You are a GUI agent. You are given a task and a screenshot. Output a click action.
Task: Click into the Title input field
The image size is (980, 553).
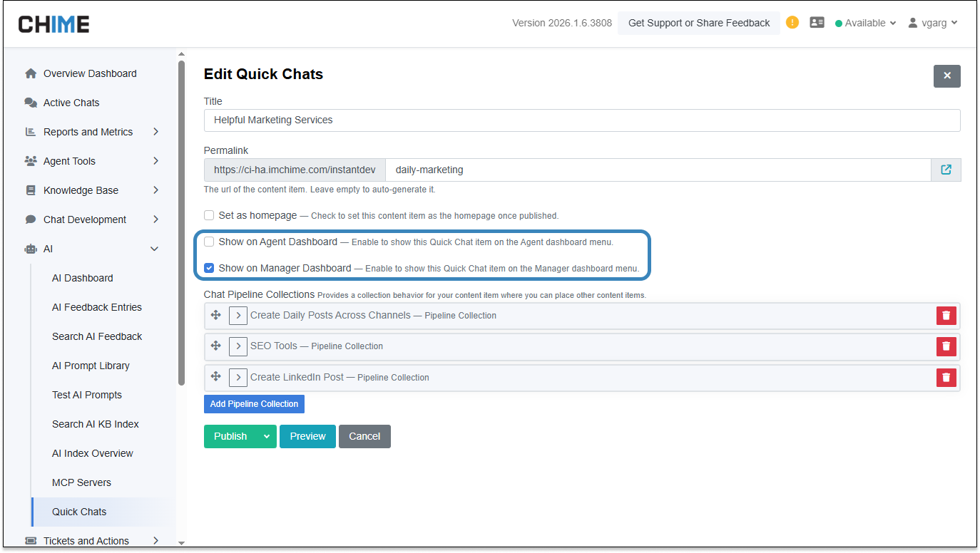click(x=581, y=120)
